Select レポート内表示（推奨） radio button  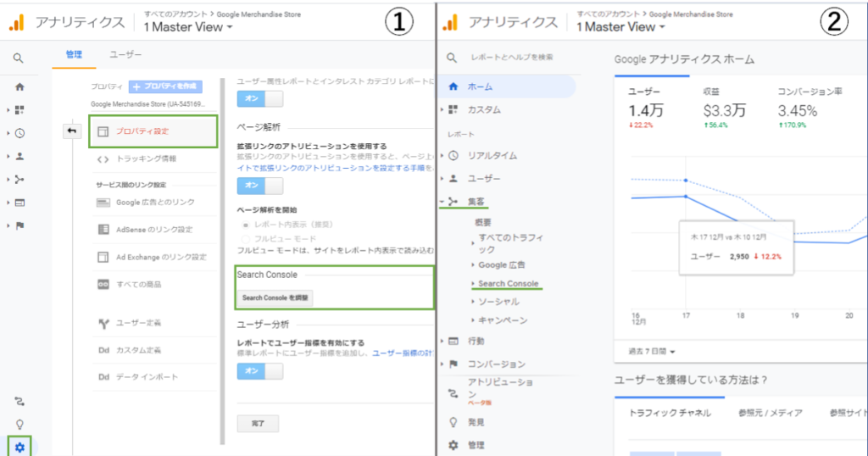coord(245,225)
